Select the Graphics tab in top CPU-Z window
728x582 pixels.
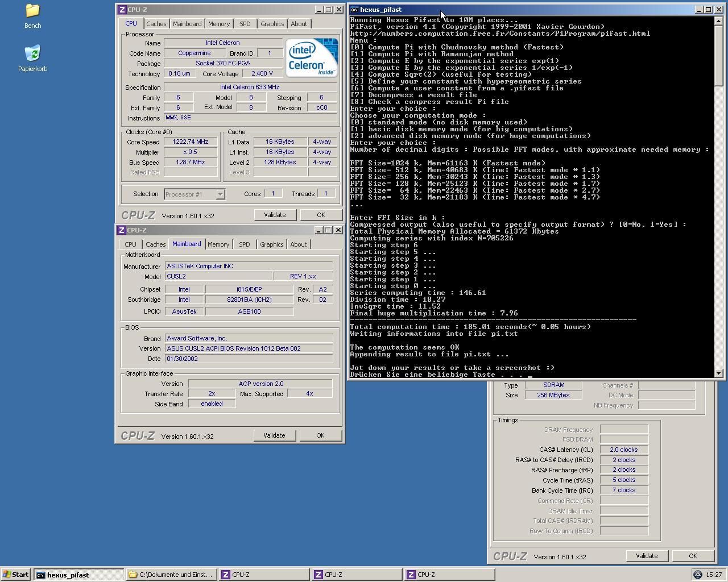(272, 24)
